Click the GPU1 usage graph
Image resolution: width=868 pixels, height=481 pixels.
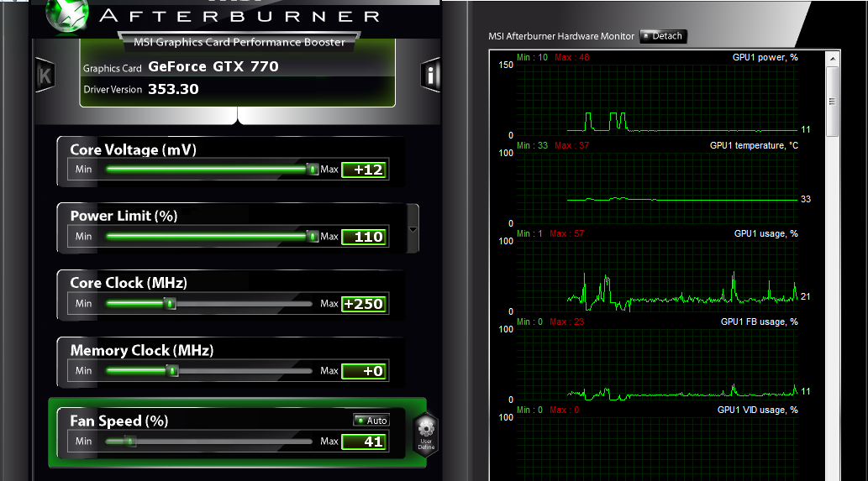tap(657, 276)
